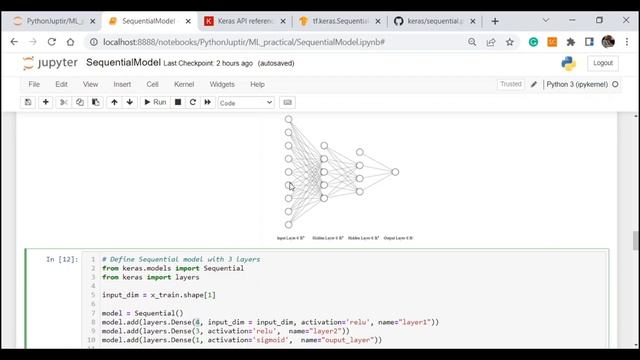
Task: Go to the browser home page
Action: [x=70, y=42]
